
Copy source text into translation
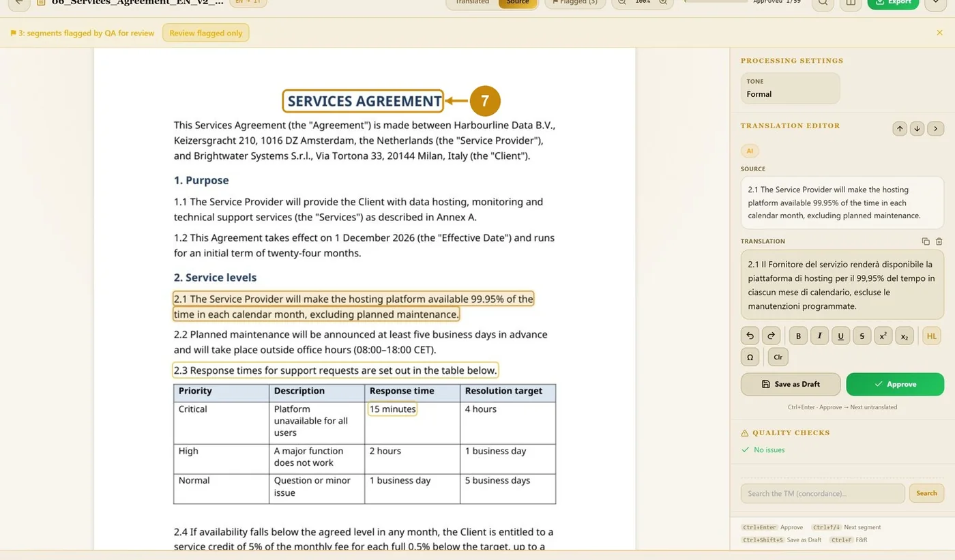point(926,241)
